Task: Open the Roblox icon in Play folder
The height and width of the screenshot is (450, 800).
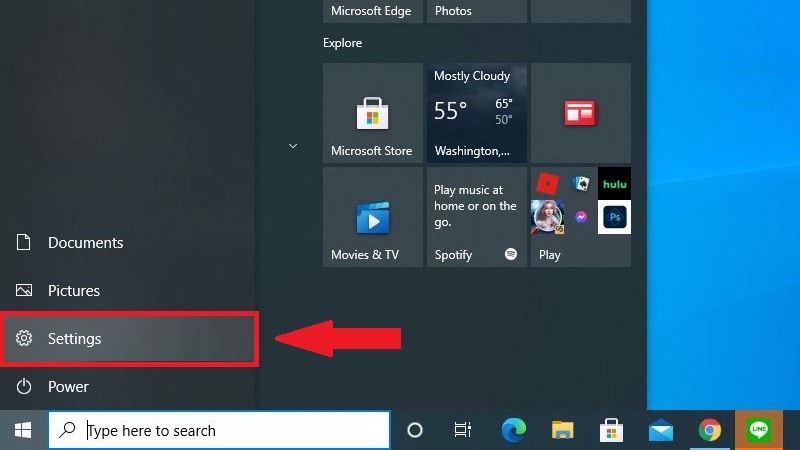Action: click(x=547, y=183)
